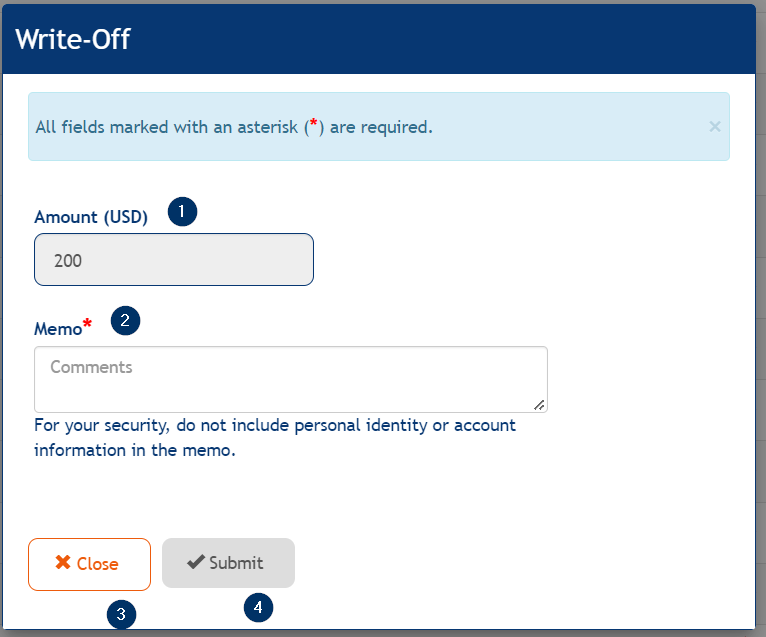Click the Amount (USD) label
The height and width of the screenshot is (637, 766).
click(x=91, y=217)
